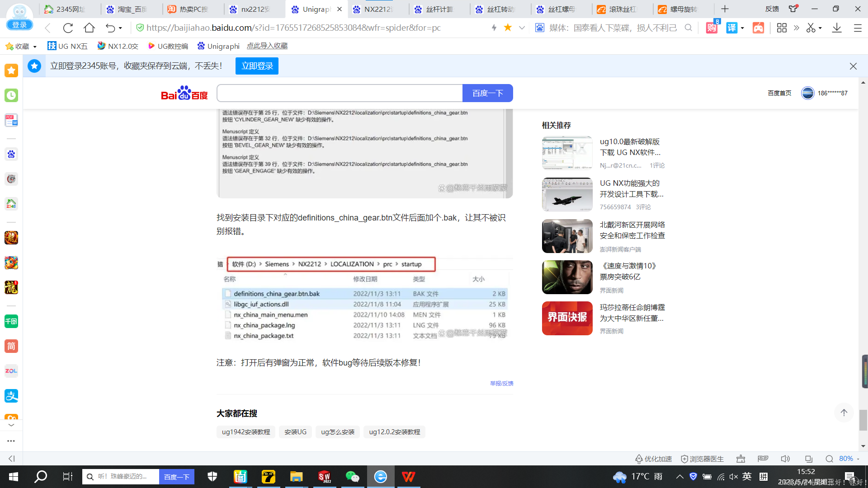Click the 举报/反馈 link
The height and width of the screenshot is (488, 868).
click(502, 383)
